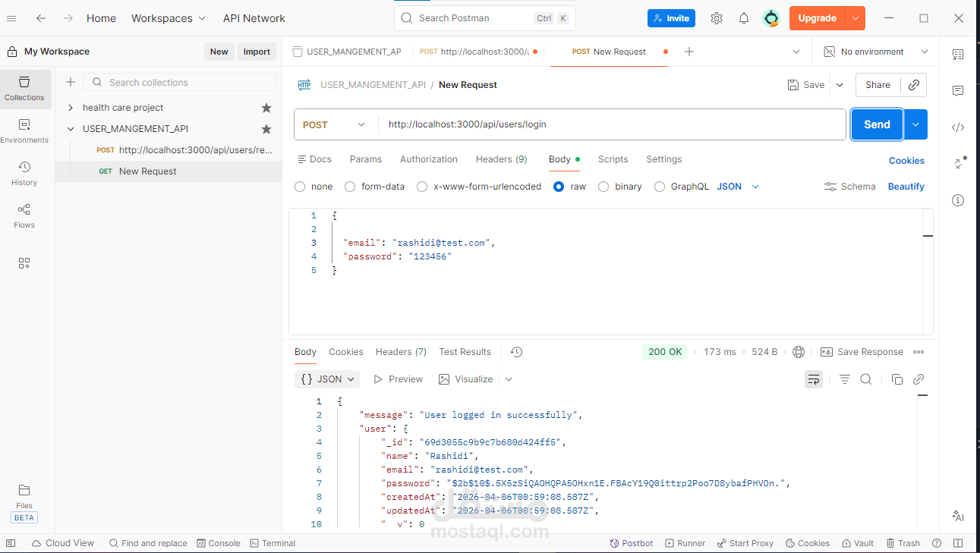Open the Save options dropdown arrow
Image resolution: width=980 pixels, height=553 pixels.
click(x=840, y=85)
